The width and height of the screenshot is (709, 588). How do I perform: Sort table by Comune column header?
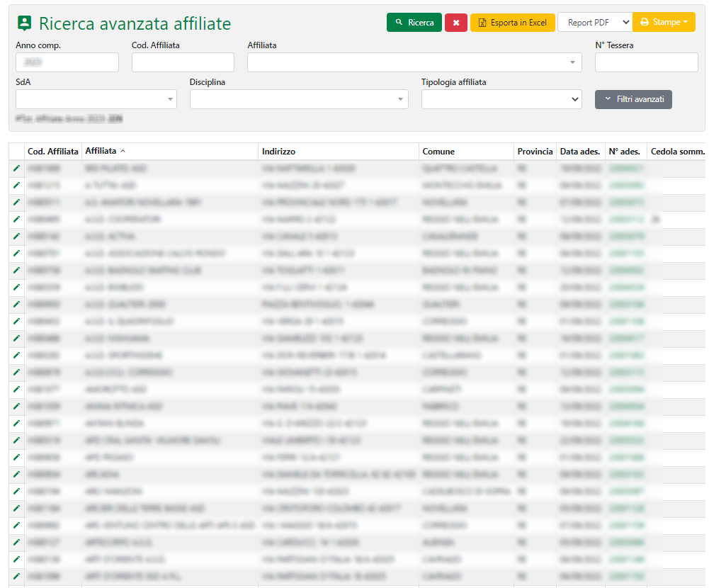point(438,152)
